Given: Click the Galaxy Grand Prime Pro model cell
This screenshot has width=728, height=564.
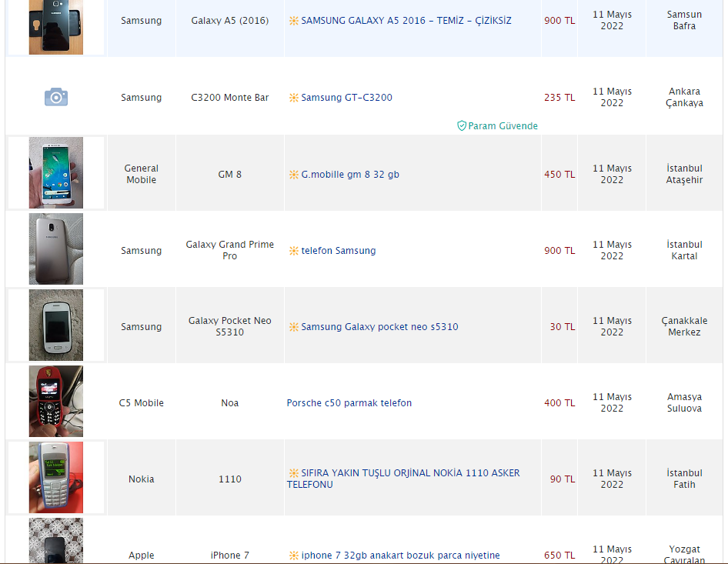Looking at the screenshot, I should (230, 250).
